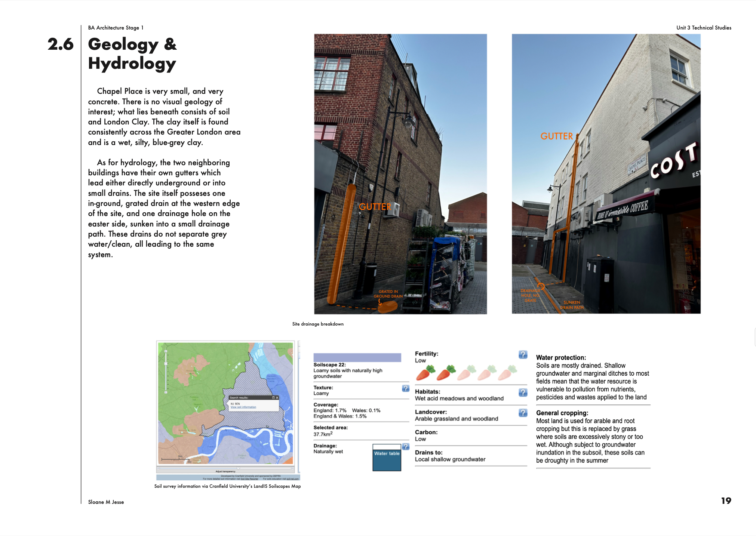This screenshot has width=756, height=536.
Task: Click the 'Water protection:' heading
Action: click(x=561, y=358)
